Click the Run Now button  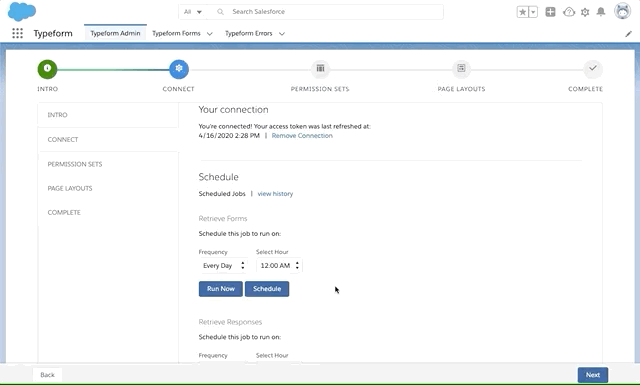[221, 289]
